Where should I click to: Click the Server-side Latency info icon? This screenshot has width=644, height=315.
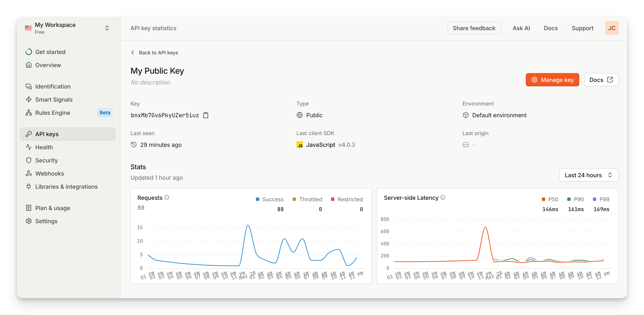443,198
